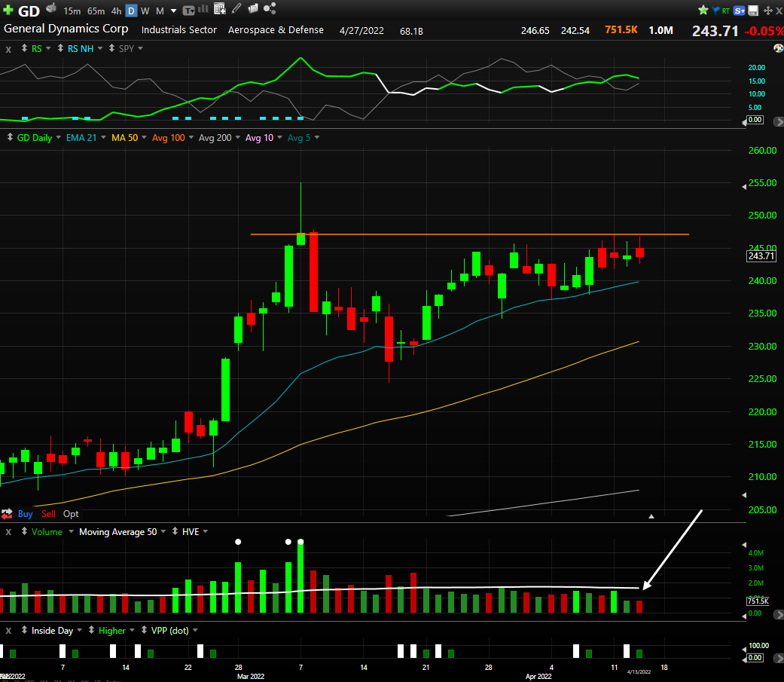Open the Avg 100 dropdown arrow
Image resolution: width=784 pixels, height=682 pixels.
point(191,137)
